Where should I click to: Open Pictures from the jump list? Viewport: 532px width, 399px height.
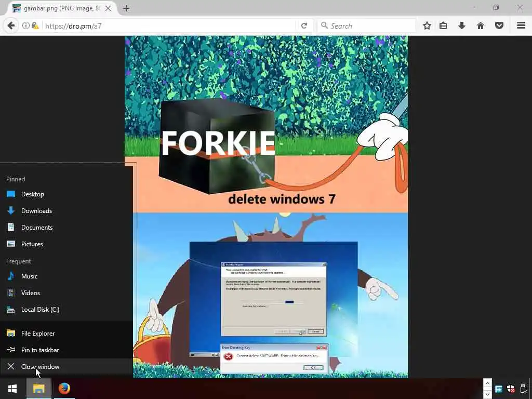click(x=66, y=244)
